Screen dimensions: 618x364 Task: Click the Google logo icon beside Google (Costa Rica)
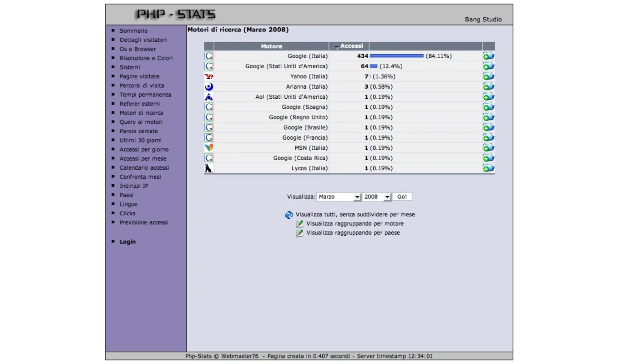209,158
